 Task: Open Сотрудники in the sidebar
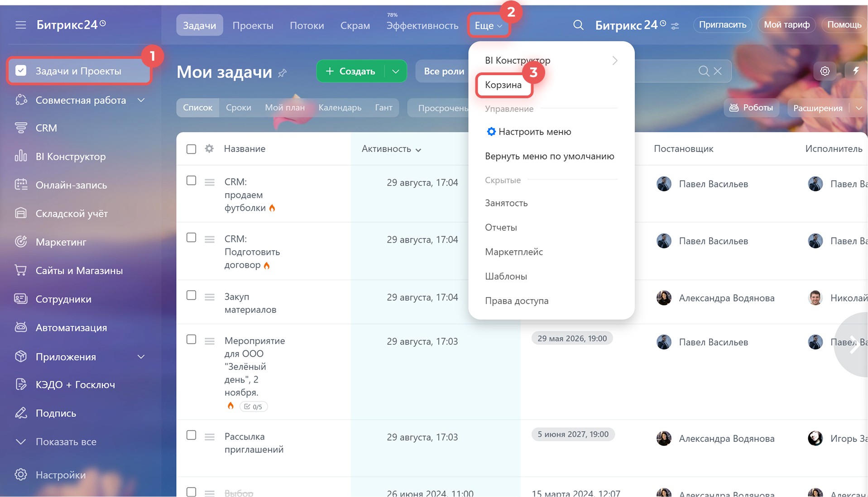pos(63,299)
